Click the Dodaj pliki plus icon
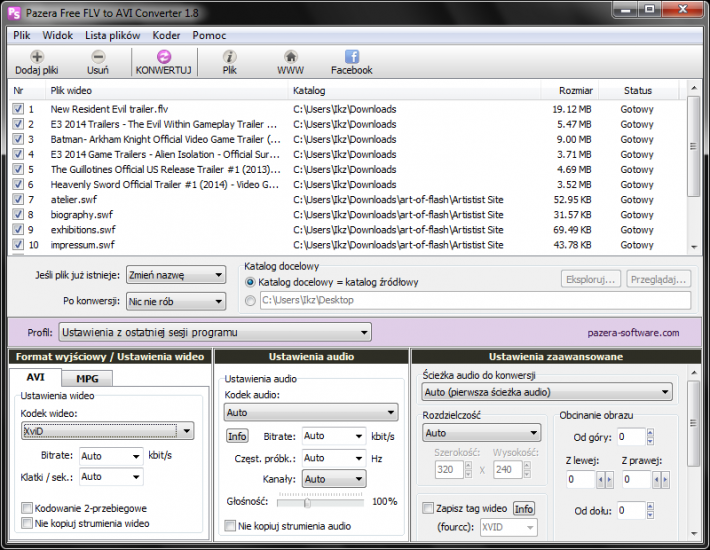 click(37, 57)
